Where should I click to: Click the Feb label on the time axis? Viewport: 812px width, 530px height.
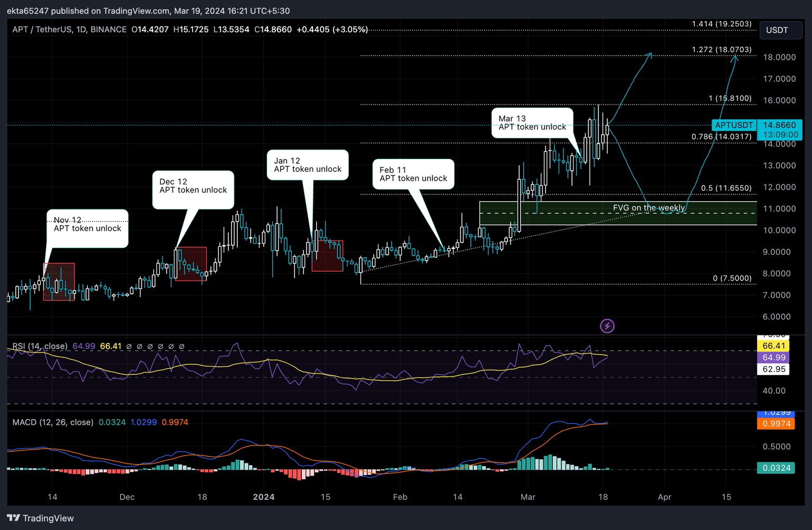coord(400,497)
